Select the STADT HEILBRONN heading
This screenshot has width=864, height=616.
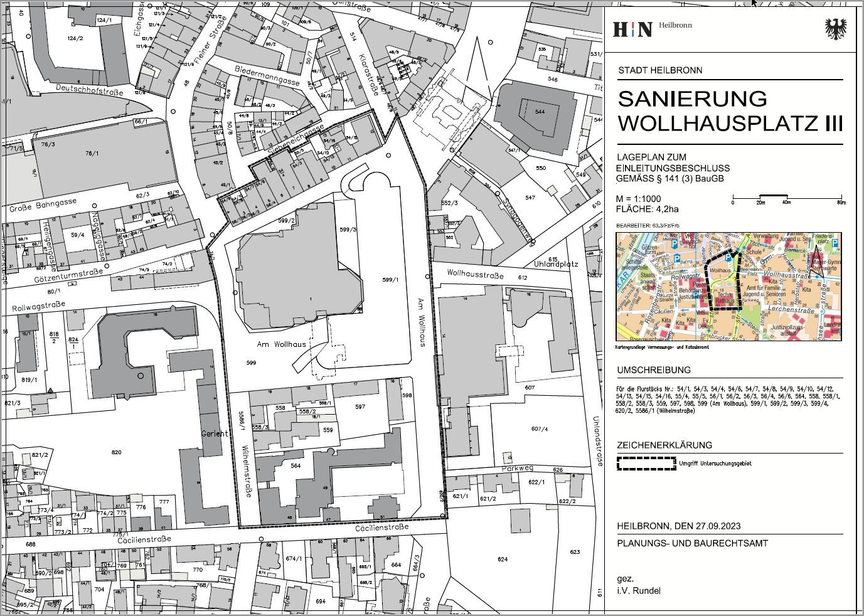pyautogui.click(x=660, y=71)
